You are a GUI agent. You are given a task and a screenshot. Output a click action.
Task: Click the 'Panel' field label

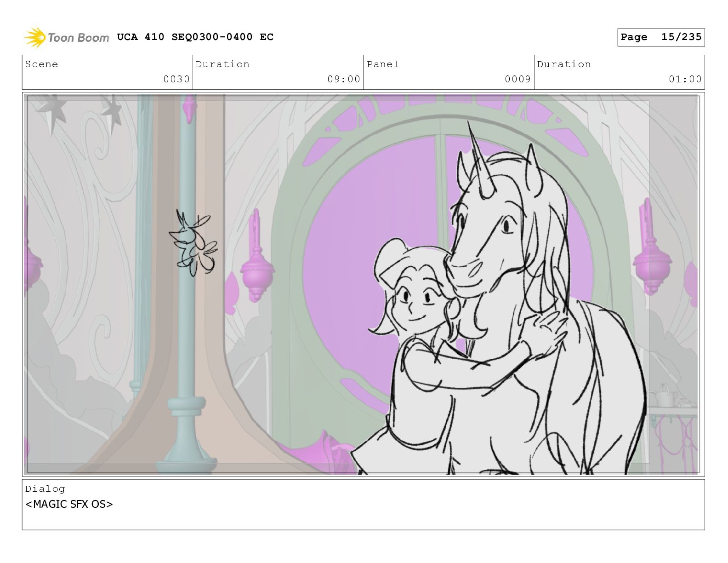click(x=383, y=64)
